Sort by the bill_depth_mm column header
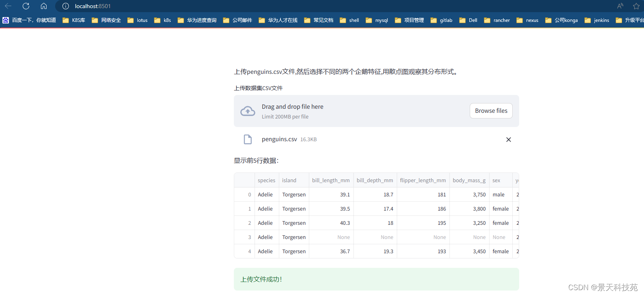 pyautogui.click(x=375, y=180)
